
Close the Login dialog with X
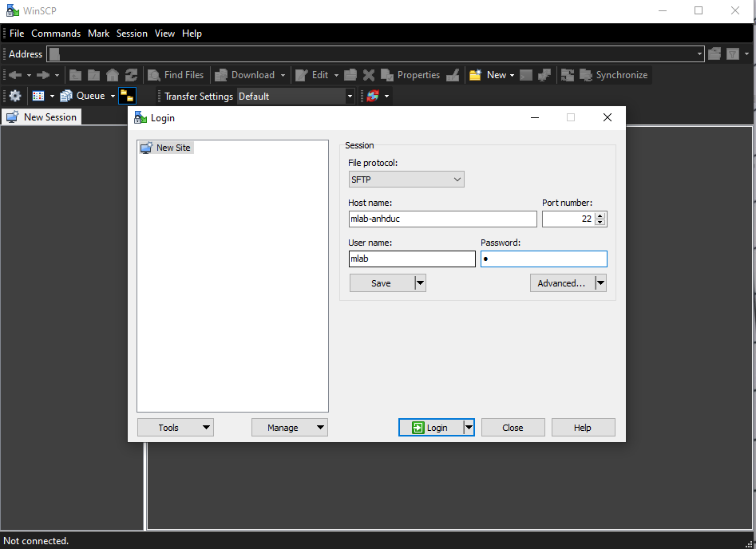[x=608, y=117]
